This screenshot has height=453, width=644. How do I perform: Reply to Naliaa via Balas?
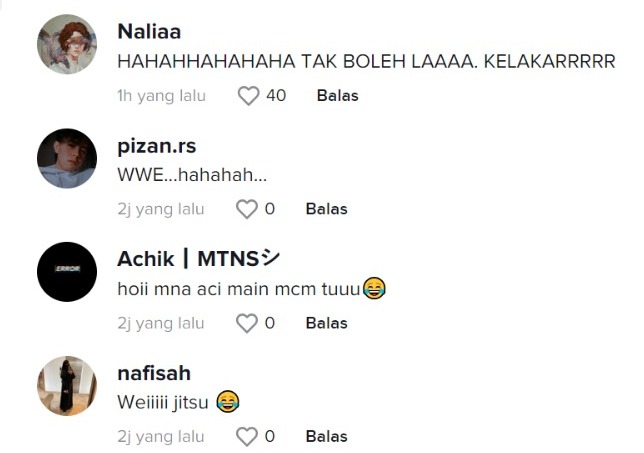[337, 96]
